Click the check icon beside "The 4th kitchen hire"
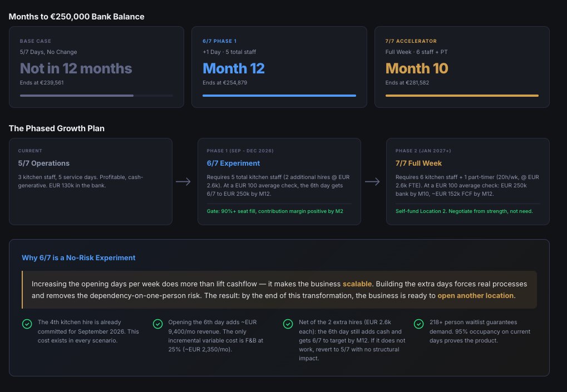Image resolution: width=567 pixels, height=392 pixels. 27,324
